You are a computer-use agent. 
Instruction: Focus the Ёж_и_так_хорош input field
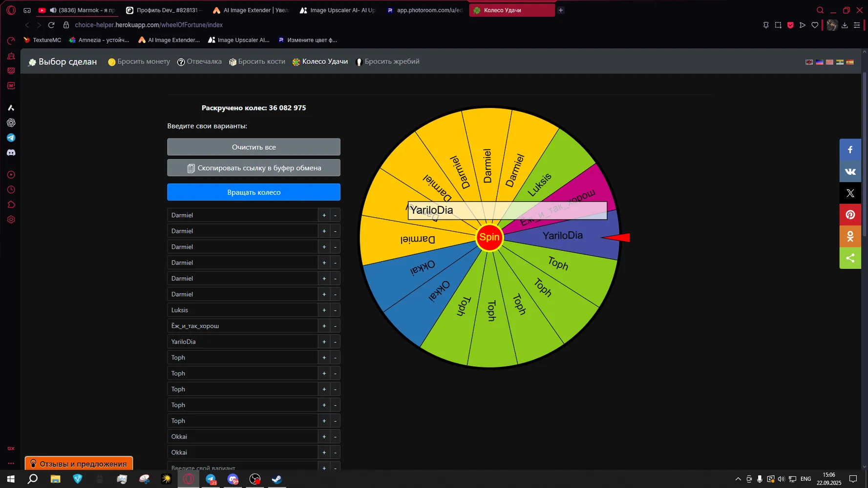(x=242, y=326)
